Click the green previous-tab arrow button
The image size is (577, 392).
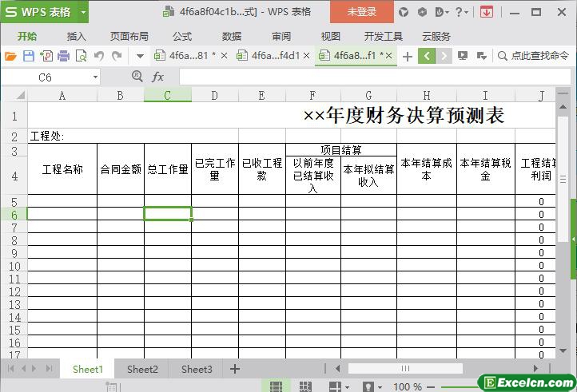[427, 56]
